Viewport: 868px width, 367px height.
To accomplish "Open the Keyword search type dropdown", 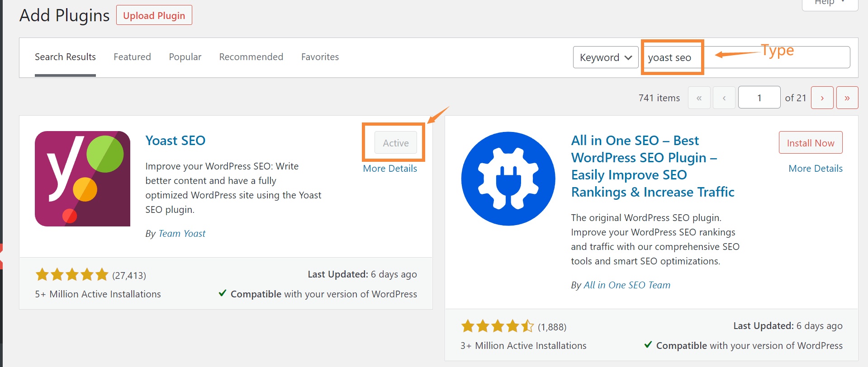I will (606, 57).
